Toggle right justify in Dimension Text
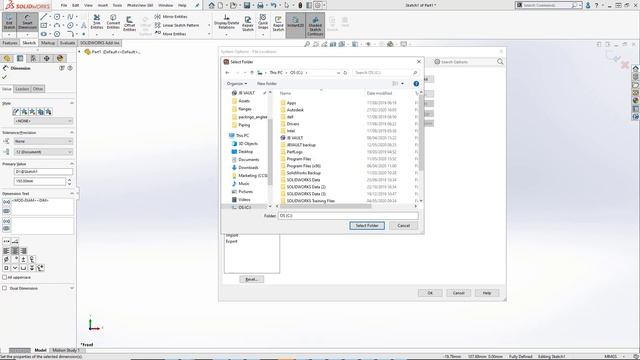Screen dimensions: 640x360 23,251
